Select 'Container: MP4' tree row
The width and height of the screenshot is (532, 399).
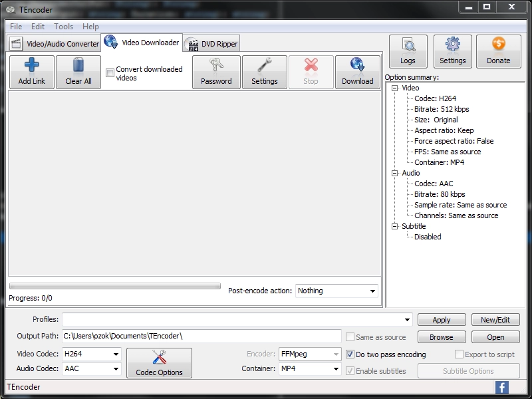pos(439,162)
